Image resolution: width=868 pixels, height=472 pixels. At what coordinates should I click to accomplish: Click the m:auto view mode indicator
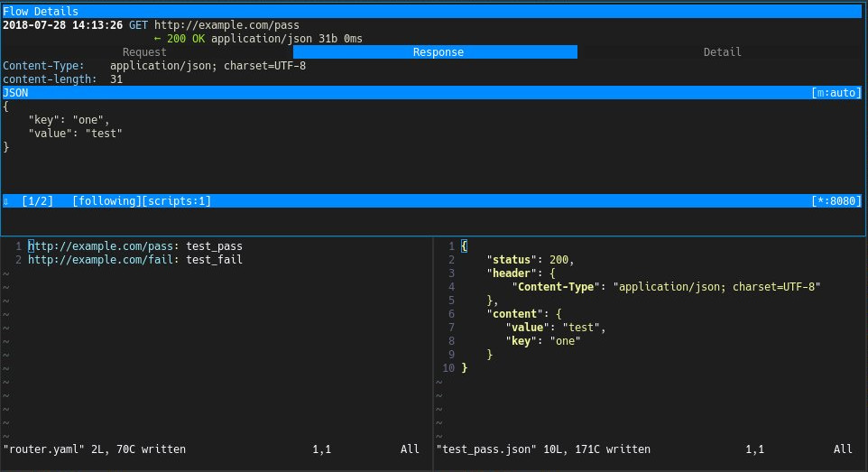pos(836,93)
